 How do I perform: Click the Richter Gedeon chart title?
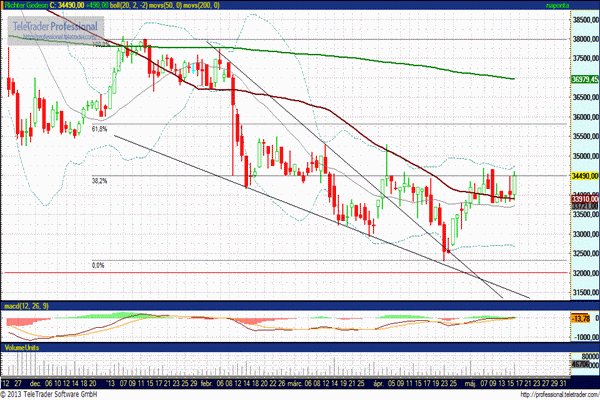[x=26, y=5]
